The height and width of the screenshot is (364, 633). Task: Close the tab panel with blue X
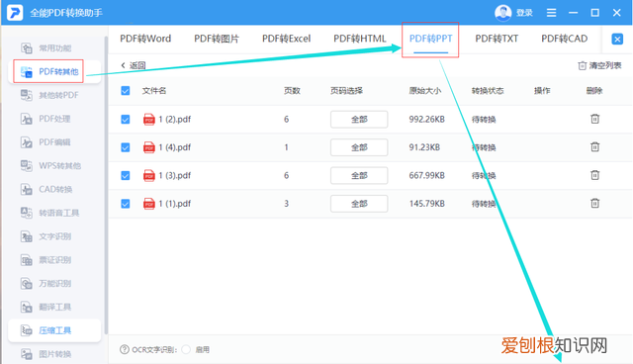[x=617, y=40]
